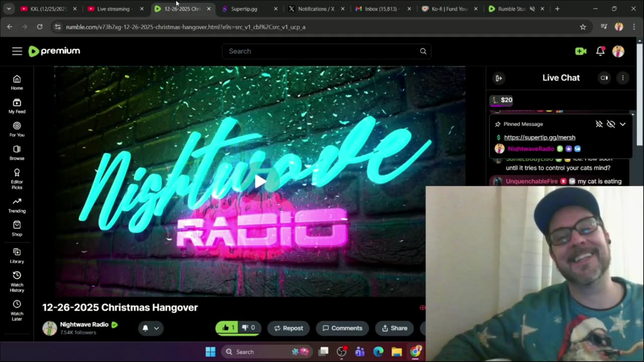Image resolution: width=644 pixels, height=362 pixels.
Task: Collapse the pinned message chevron
Action: [x=622, y=124]
